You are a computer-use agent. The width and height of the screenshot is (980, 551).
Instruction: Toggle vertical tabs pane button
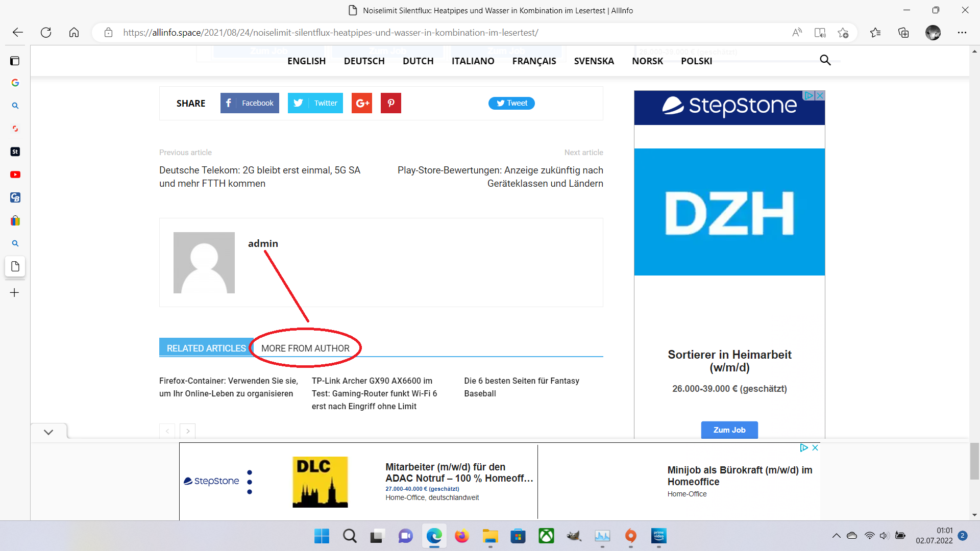pyautogui.click(x=15, y=61)
